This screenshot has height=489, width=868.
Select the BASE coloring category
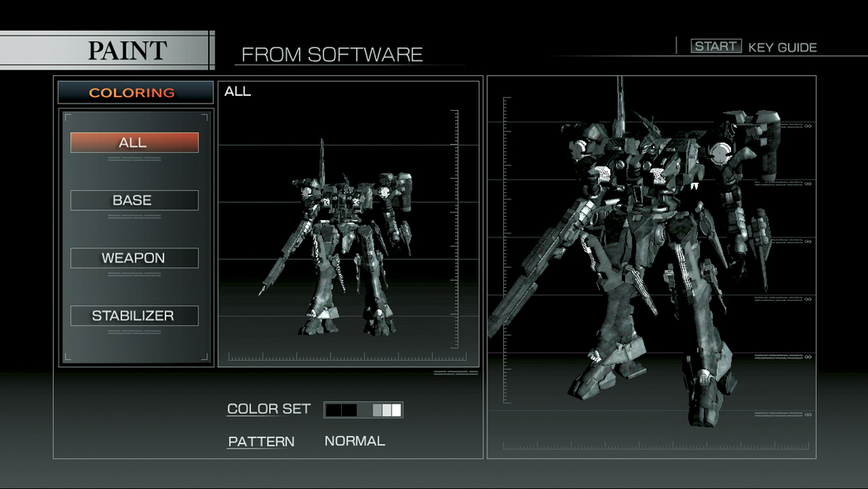134,199
